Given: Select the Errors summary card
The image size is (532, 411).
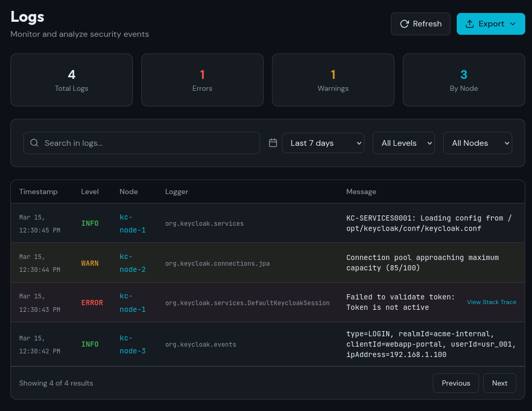Looking at the screenshot, I should pos(202,80).
